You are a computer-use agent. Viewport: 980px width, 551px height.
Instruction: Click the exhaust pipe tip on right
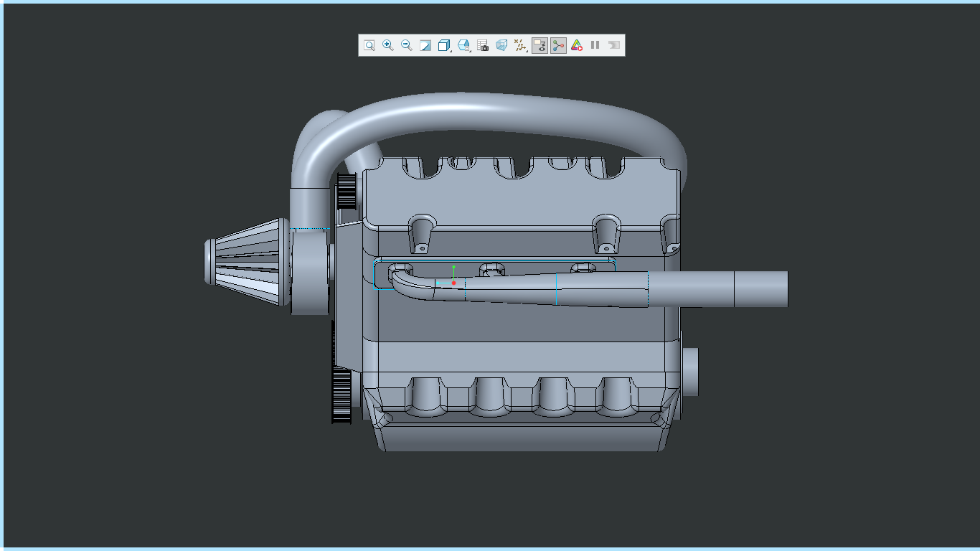tap(760, 289)
